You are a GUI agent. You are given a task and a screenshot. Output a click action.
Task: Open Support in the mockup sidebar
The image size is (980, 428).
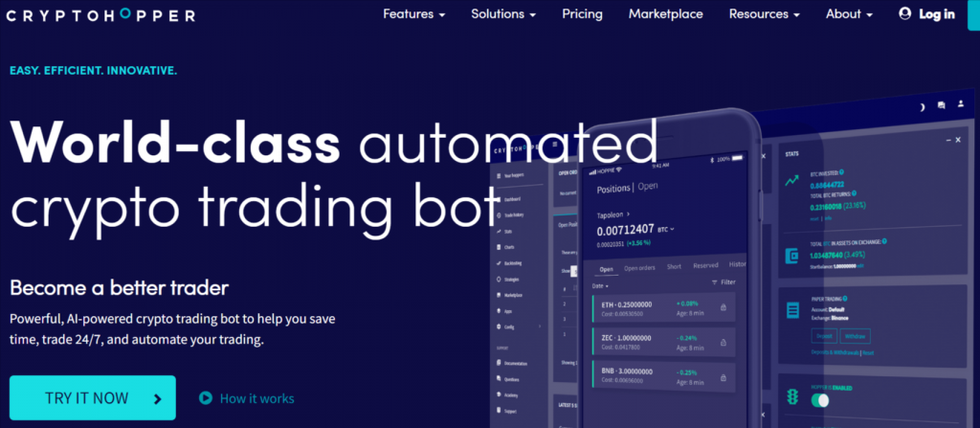[509, 411]
